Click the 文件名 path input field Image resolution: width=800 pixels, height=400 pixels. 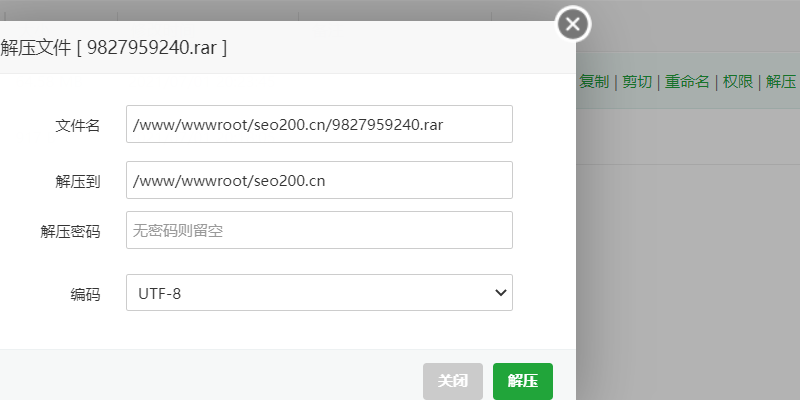[319, 125]
